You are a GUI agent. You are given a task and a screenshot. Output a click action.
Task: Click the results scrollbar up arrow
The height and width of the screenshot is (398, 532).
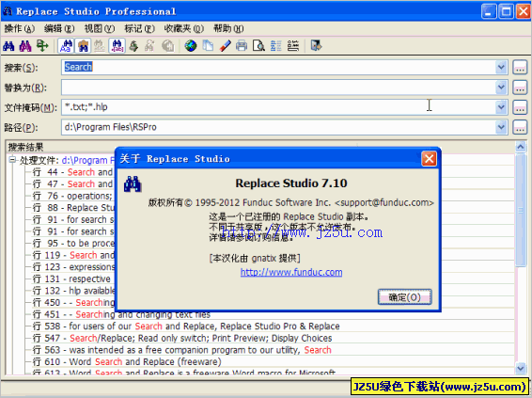[521, 147]
